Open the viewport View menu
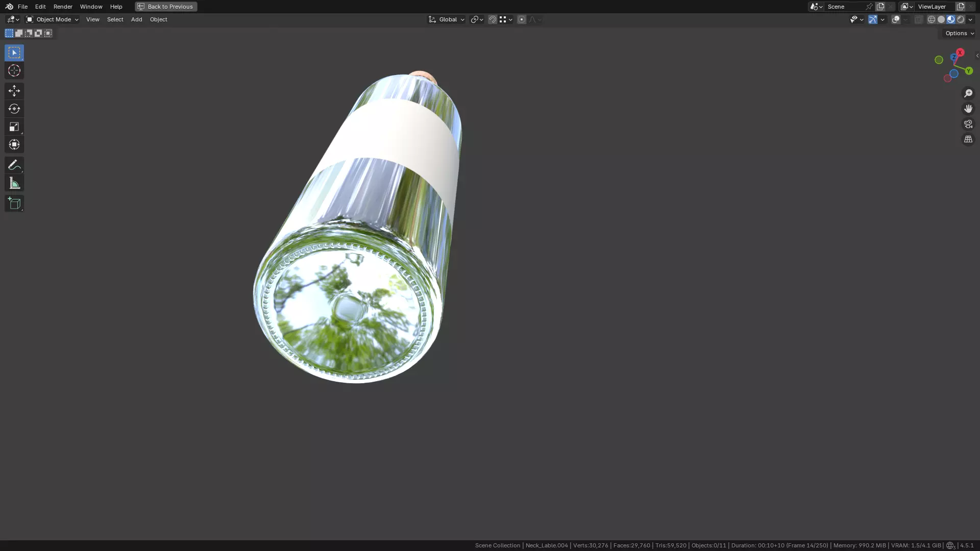This screenshot has height=551, width=980. click(93, 19)
